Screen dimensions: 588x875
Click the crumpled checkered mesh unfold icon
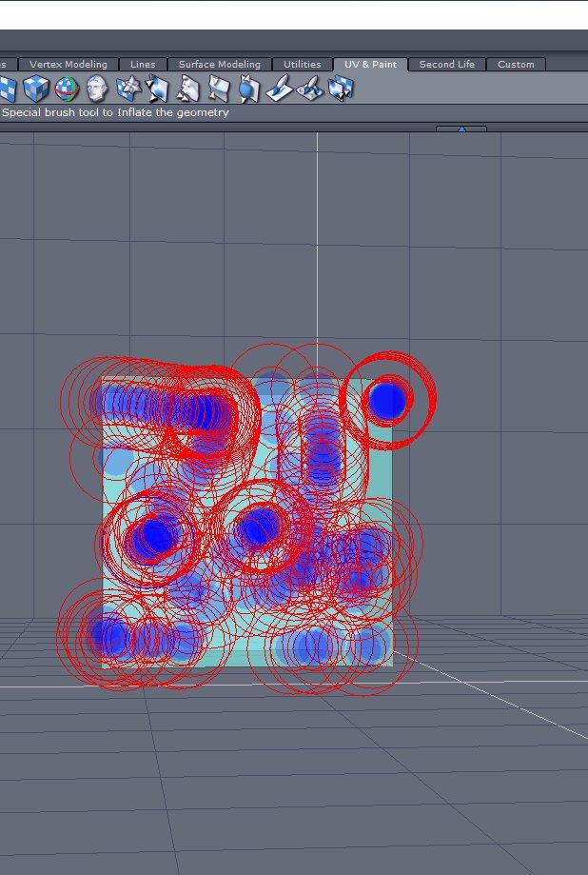(127, 89)
